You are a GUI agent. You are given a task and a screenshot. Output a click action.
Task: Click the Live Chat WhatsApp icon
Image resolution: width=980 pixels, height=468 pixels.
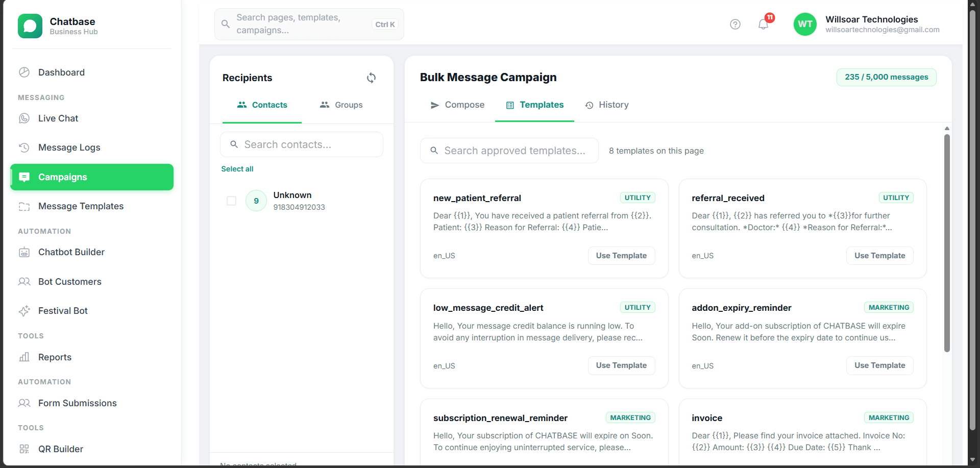tap(24, 118)
